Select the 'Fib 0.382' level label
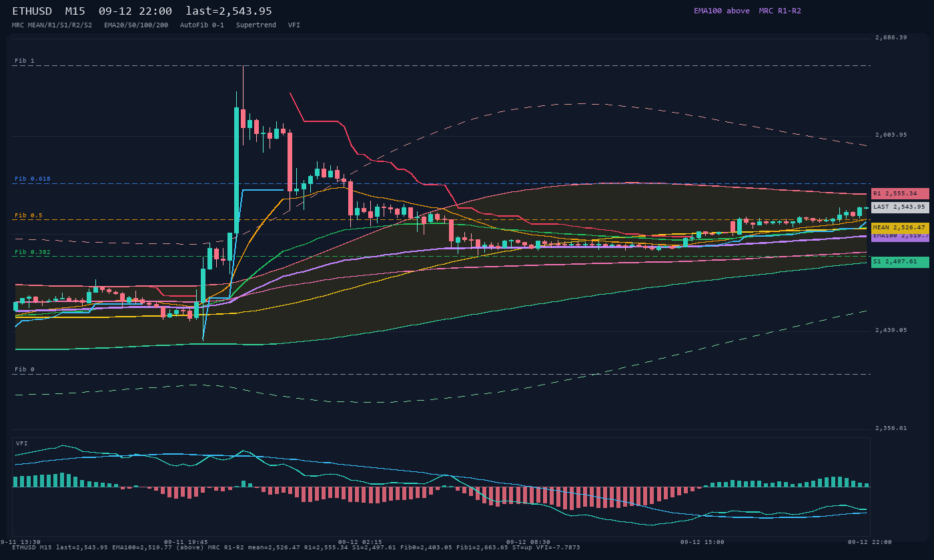 click(33, 252)
